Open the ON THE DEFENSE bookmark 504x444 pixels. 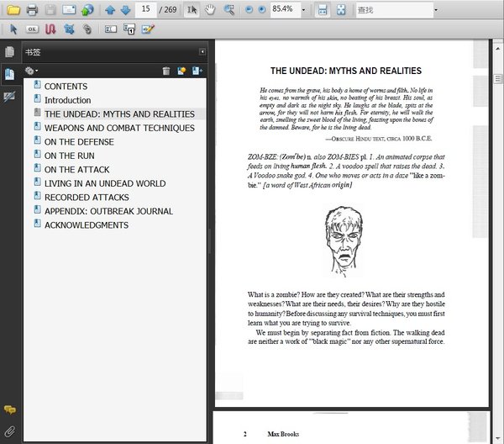79,142
